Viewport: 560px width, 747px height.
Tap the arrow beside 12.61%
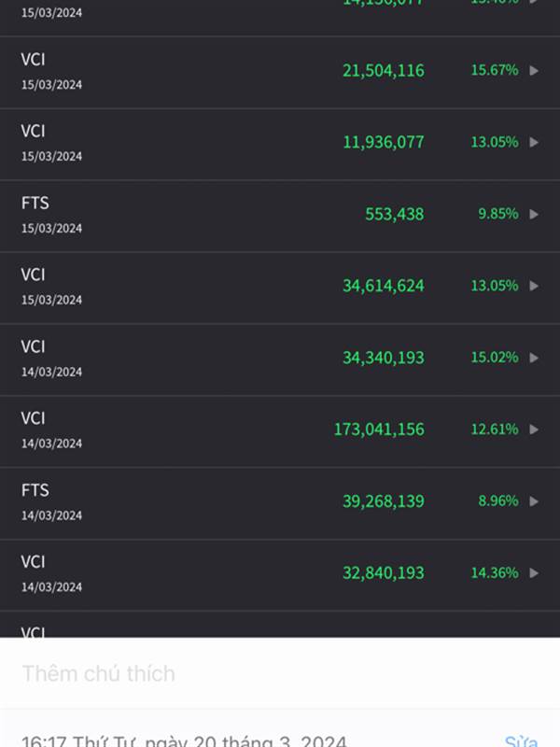coord(534,430)
